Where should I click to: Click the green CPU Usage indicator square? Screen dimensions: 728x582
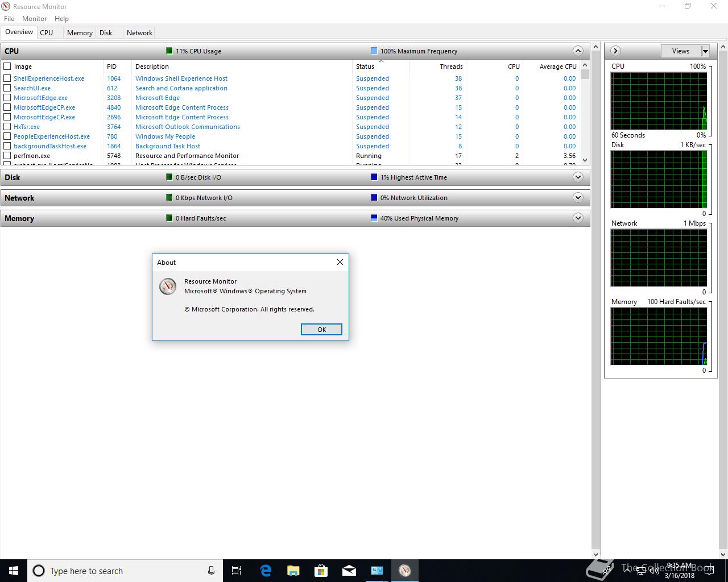click(169, 51)
